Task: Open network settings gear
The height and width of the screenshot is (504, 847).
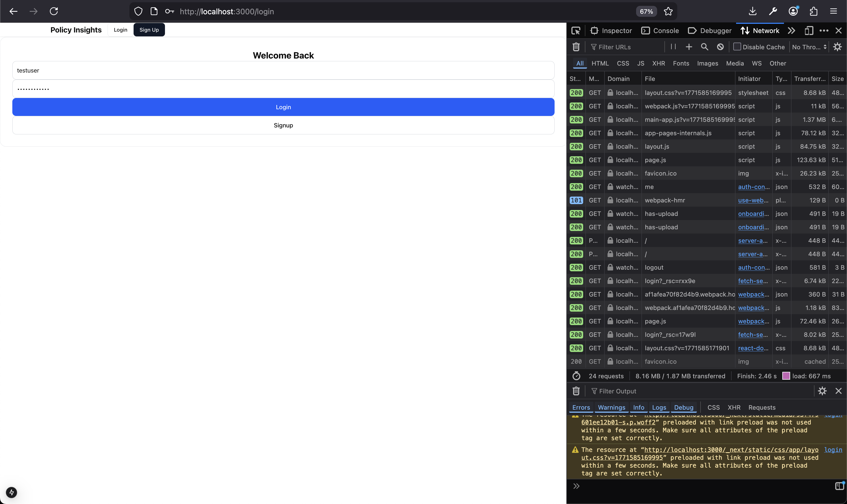Action: click(x=837, y=47)
